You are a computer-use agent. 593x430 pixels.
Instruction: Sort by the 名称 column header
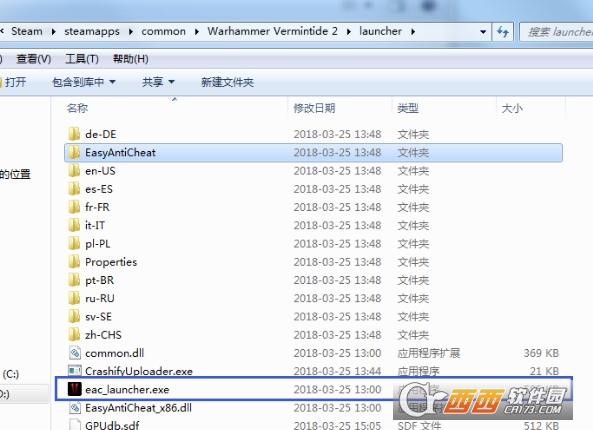78,109
